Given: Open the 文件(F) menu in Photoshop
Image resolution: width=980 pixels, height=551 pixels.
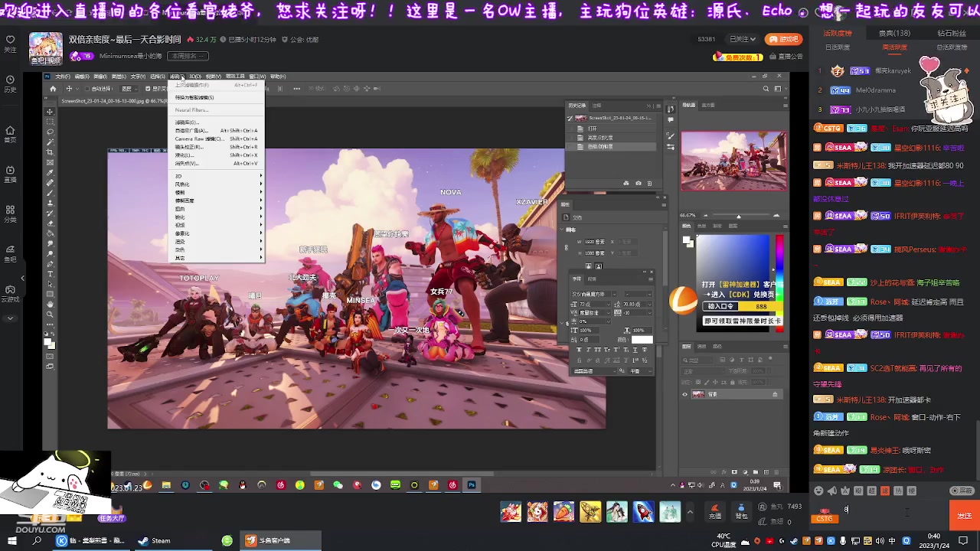Looking at the screenshot, I should (x=63, y=77).
